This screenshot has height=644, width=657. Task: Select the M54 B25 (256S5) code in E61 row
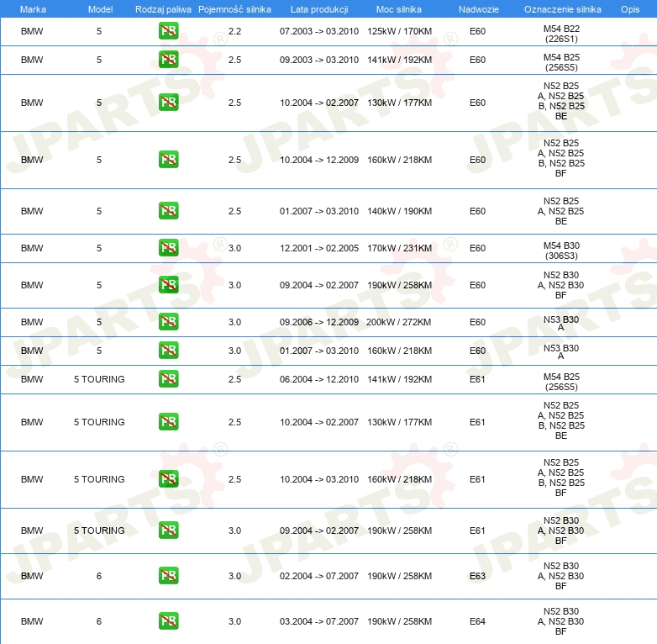click(x=561, y=382)
